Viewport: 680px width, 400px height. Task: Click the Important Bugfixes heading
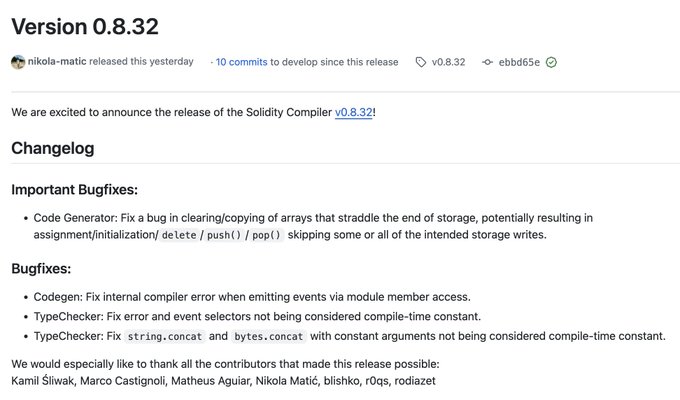pyautogui.click(x=74, y=190)
